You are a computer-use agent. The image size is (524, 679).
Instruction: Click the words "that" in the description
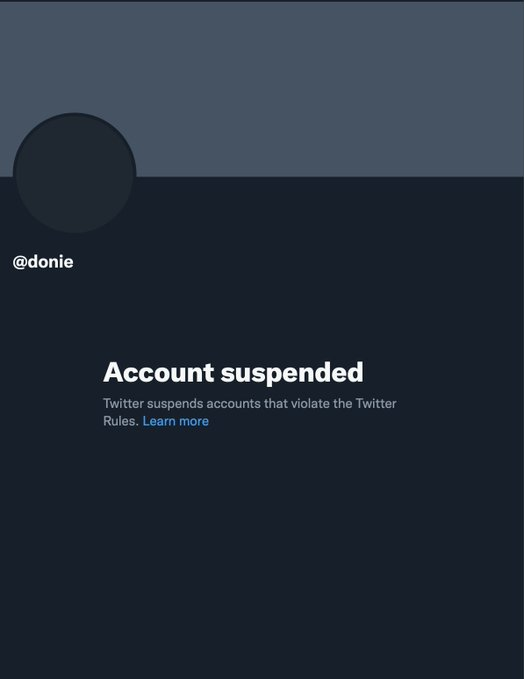point(275,403)
